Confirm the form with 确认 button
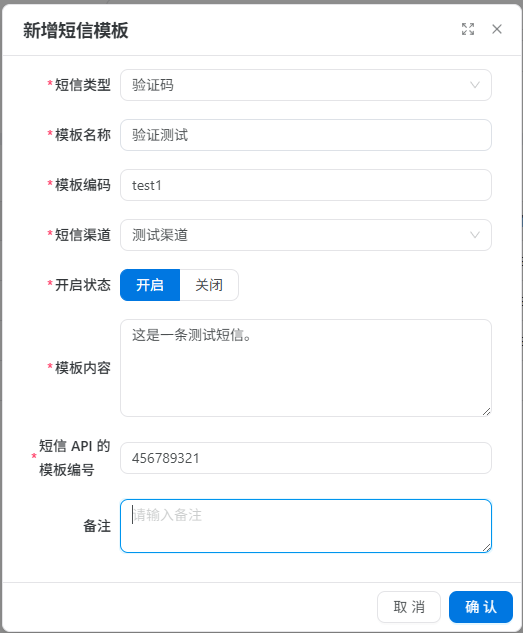Image resolution: width=523 pixels, height=633 pixels. (481, 607)
